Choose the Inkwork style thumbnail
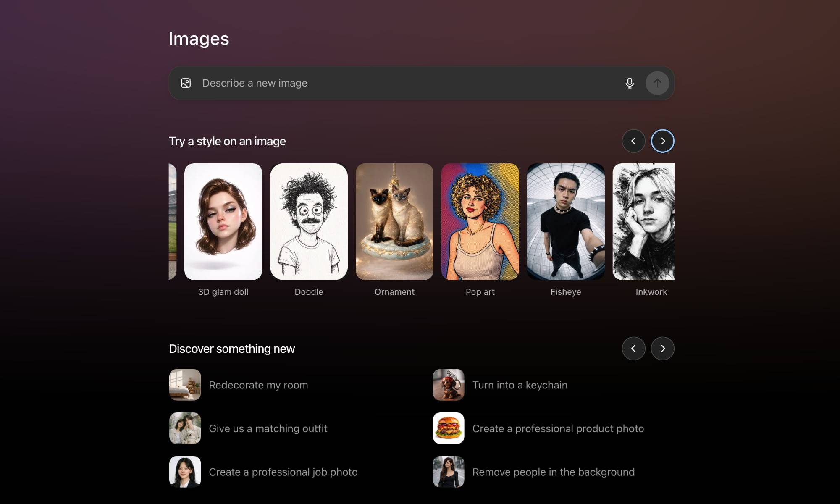This screenshot has width=840, height=504. coord(643,222)
